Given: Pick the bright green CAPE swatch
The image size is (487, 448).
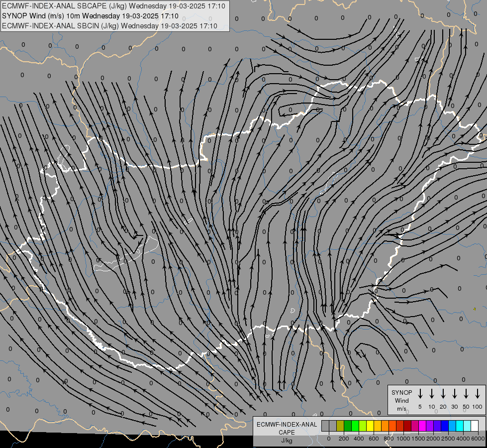Looking at the screenshot, I should point(355,426).
